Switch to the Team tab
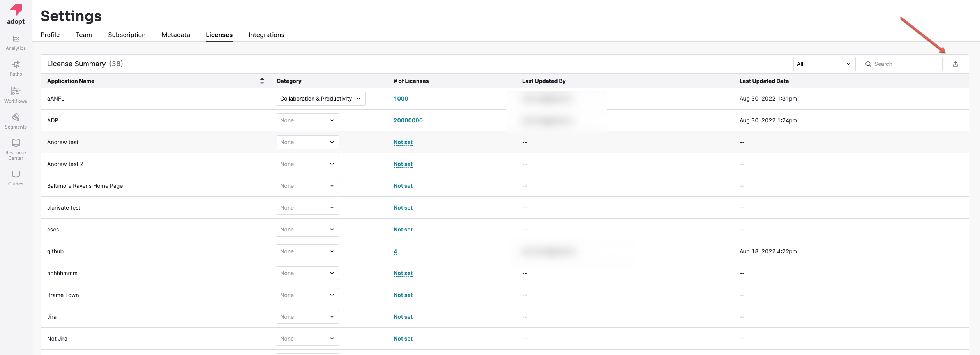Image resolution: width=980 pixels, height=355 pixels. click(x=84, y=35)
